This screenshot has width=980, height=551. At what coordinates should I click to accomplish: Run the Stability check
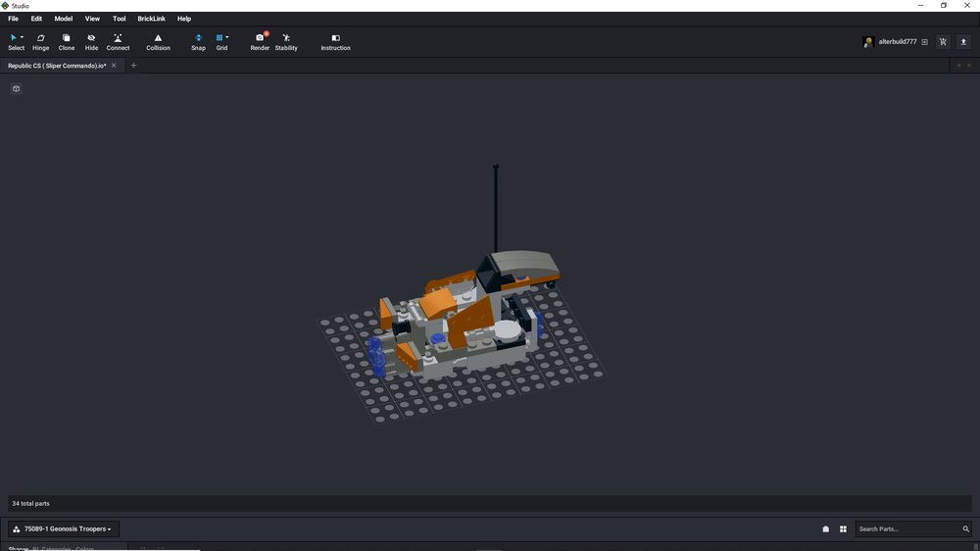286,42
